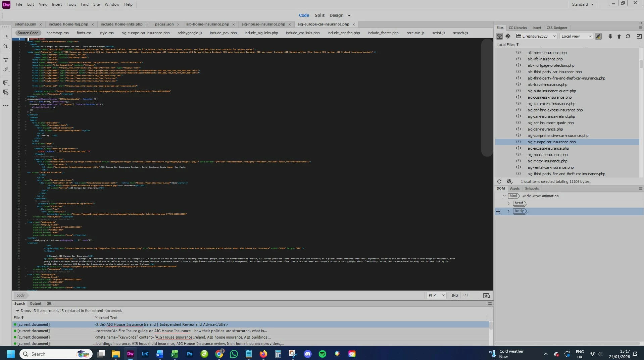This screenshot has width=644, height=360.
Task: Click the Put files up-arrow icon
Action: 619,36
